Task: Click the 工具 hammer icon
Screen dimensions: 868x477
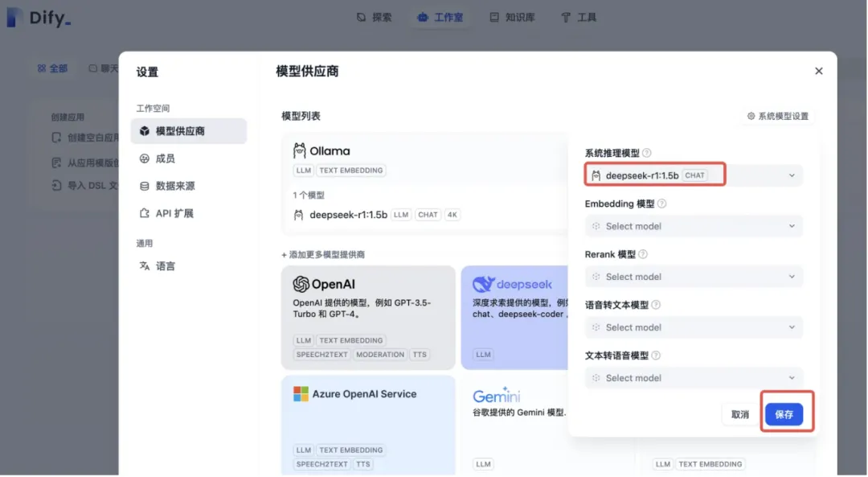Action: click(566, 18)
